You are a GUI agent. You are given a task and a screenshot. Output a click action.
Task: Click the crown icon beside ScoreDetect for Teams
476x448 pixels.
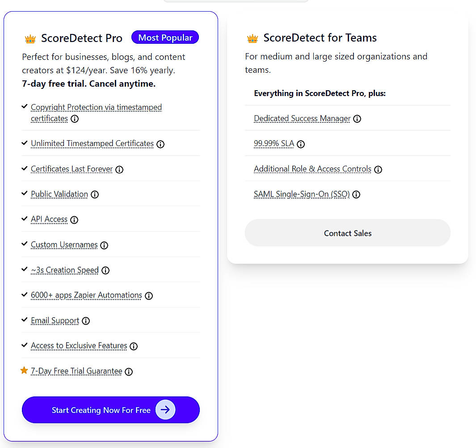(252, 38)
